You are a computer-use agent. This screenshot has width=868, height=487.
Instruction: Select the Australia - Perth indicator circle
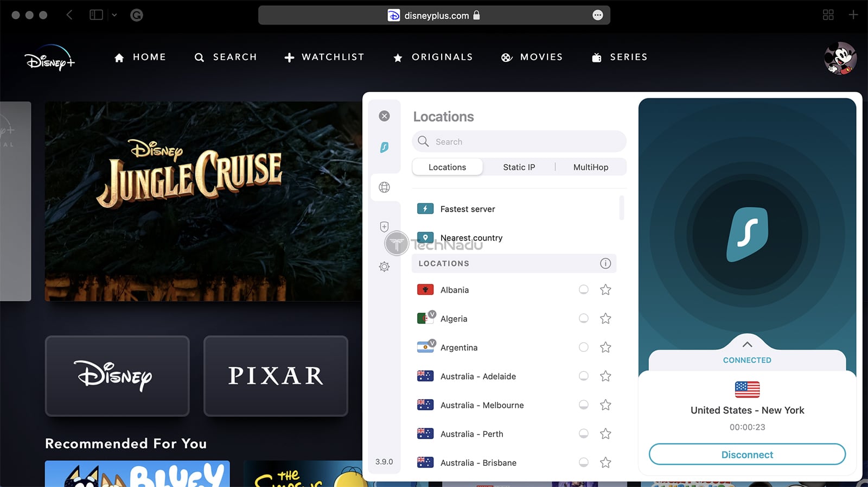(x=584, y=434)
